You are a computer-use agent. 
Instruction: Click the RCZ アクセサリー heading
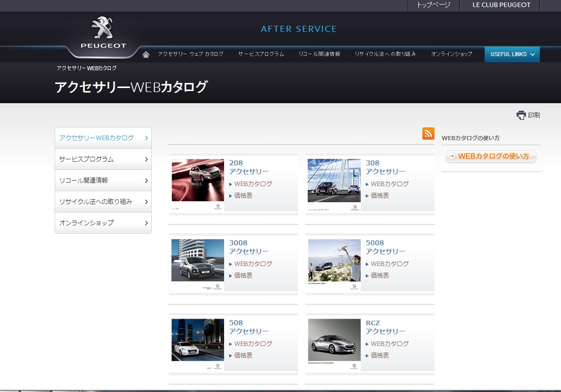point(385,327)
